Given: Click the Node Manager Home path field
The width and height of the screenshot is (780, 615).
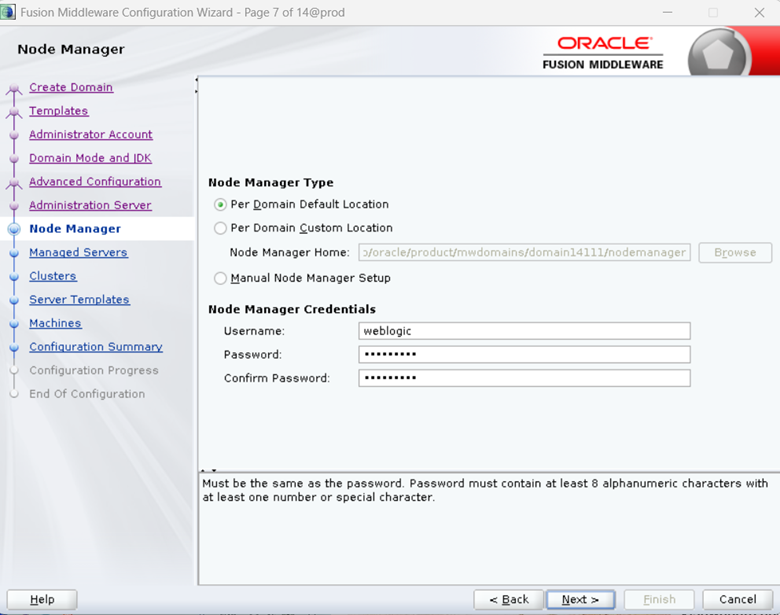Looking at the screenshot, I should click(x=524, y=252).
